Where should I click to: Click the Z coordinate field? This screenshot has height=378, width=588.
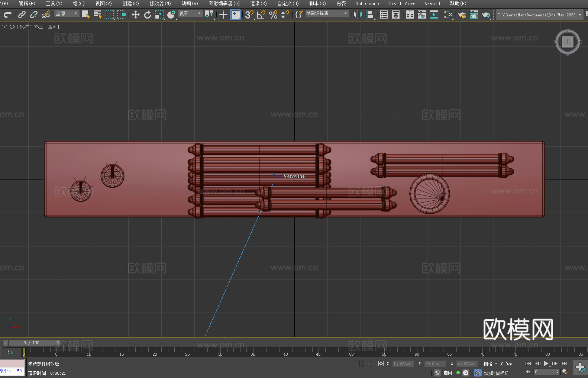click(x=466, y=364)
